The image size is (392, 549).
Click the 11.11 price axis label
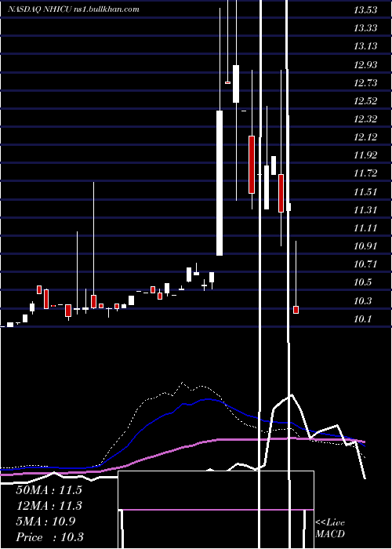pyautogui.click(x=365, y=228)
